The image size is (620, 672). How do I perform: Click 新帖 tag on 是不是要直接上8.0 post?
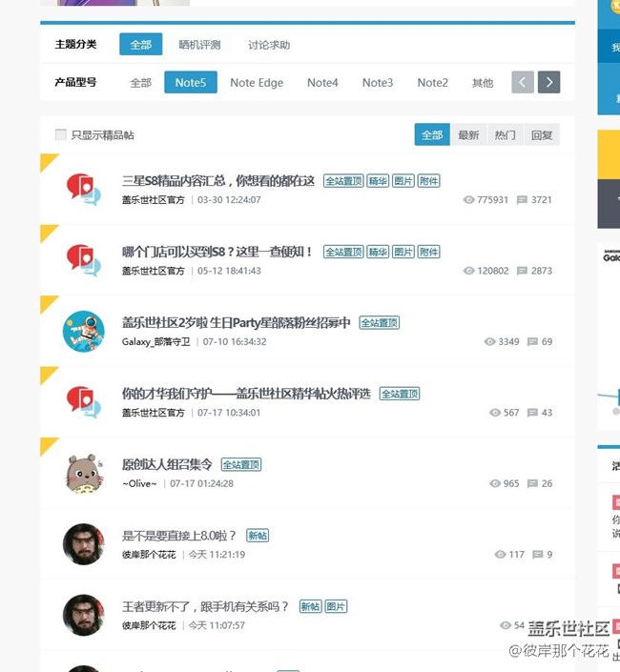pos(258,536)
